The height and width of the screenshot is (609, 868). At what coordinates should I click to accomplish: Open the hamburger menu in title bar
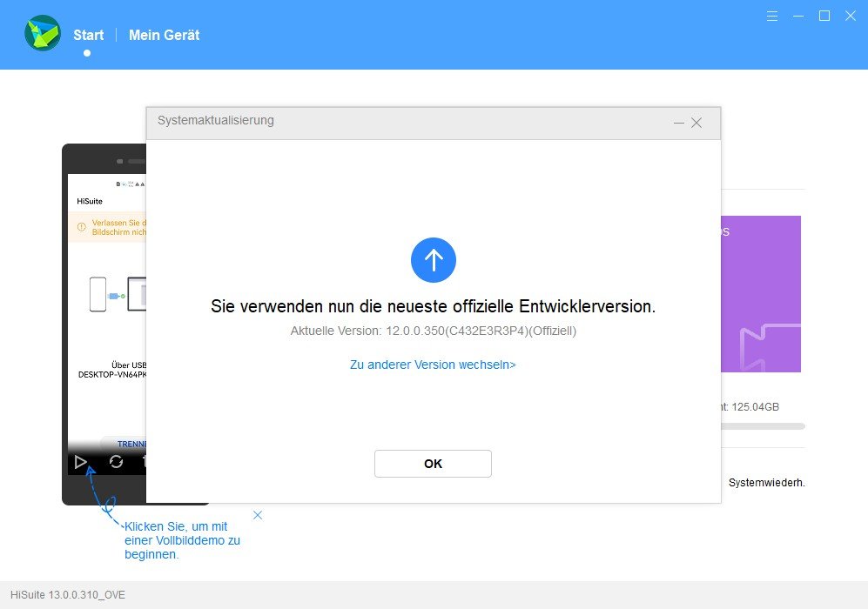point(772,16)
